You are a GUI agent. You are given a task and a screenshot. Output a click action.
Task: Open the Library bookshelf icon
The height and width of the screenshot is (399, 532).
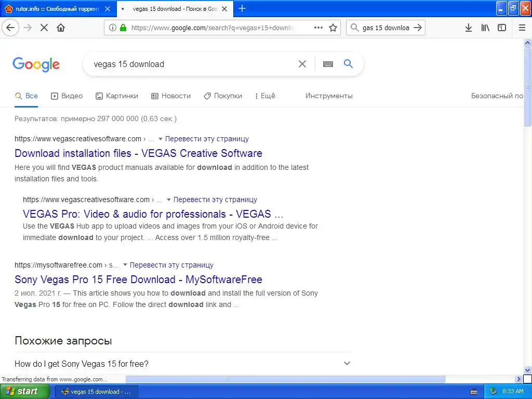pos(486,28)
